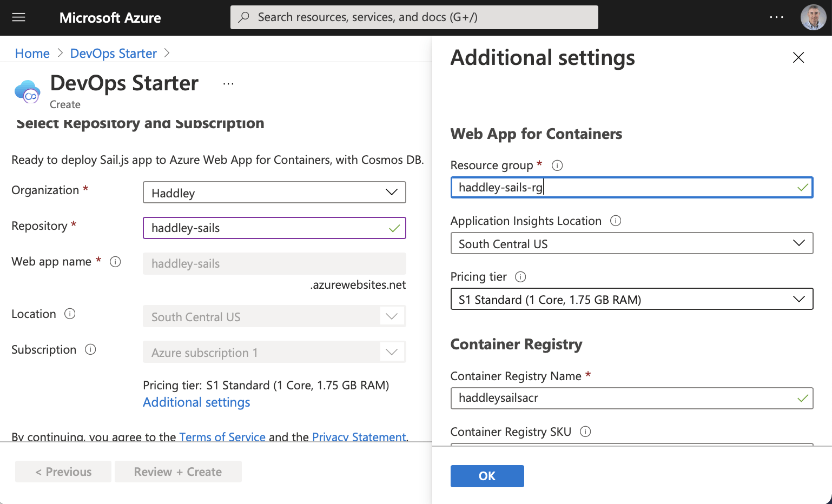
Task: Click the user account avatar
Action: pos(813,17)
